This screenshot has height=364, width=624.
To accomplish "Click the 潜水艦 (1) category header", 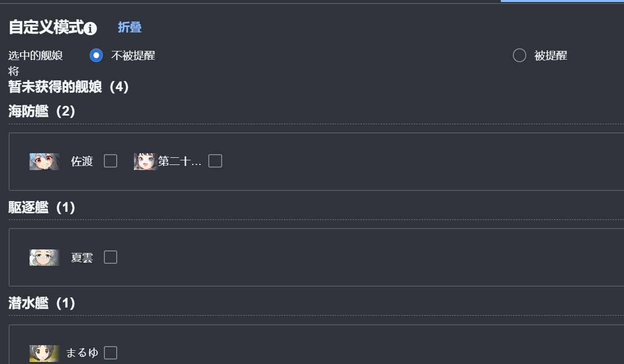I will point(42,304).
